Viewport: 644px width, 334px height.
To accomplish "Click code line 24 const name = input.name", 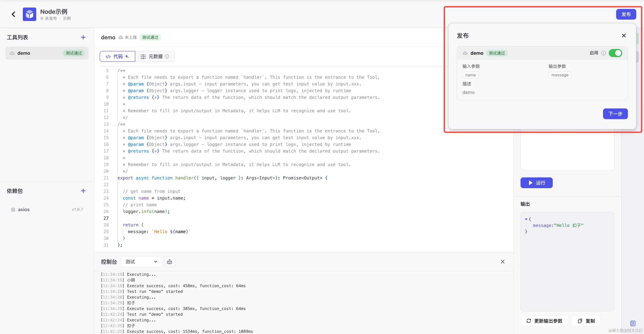I will (154, 198).
